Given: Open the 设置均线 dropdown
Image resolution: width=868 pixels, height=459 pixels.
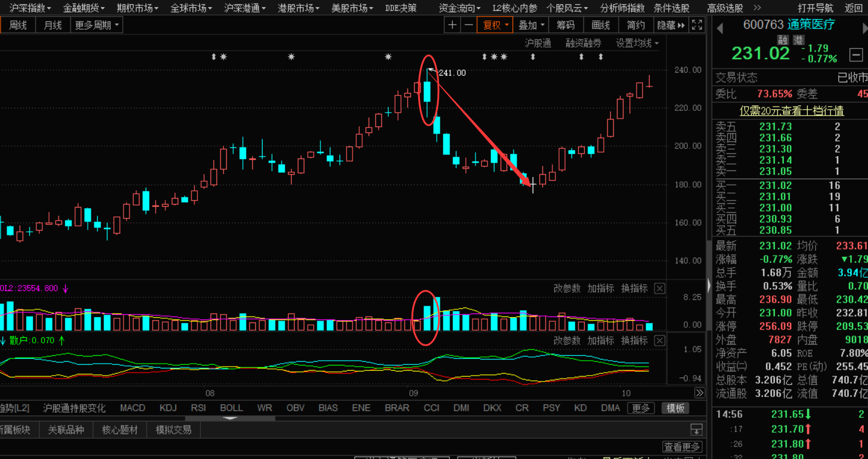Looking at the screenshot, I should [x=637, y=44].
